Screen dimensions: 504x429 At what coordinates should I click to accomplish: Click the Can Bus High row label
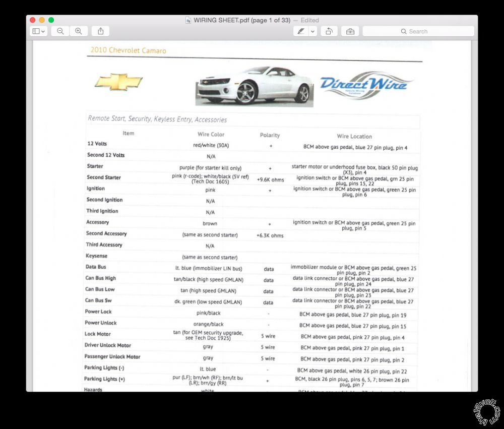(x=101, y=278)
